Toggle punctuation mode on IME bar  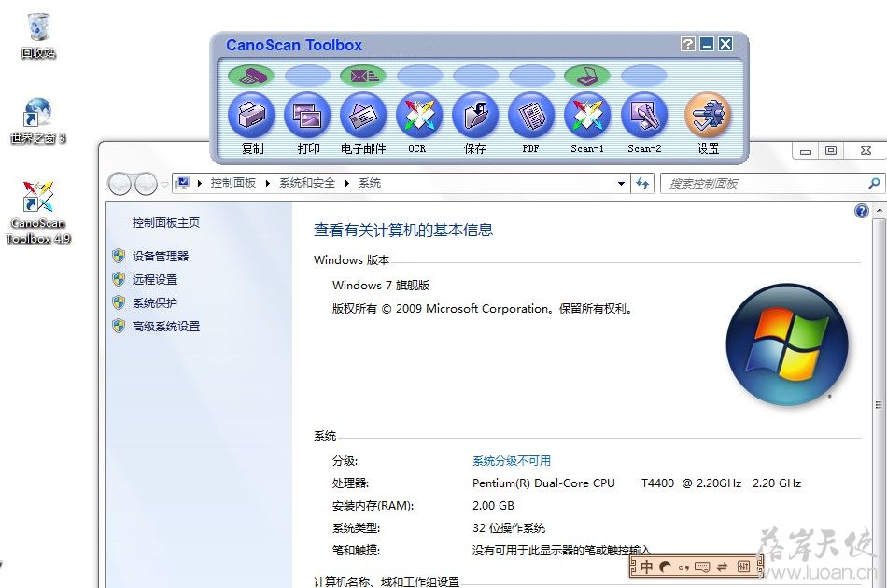point(683,567)
